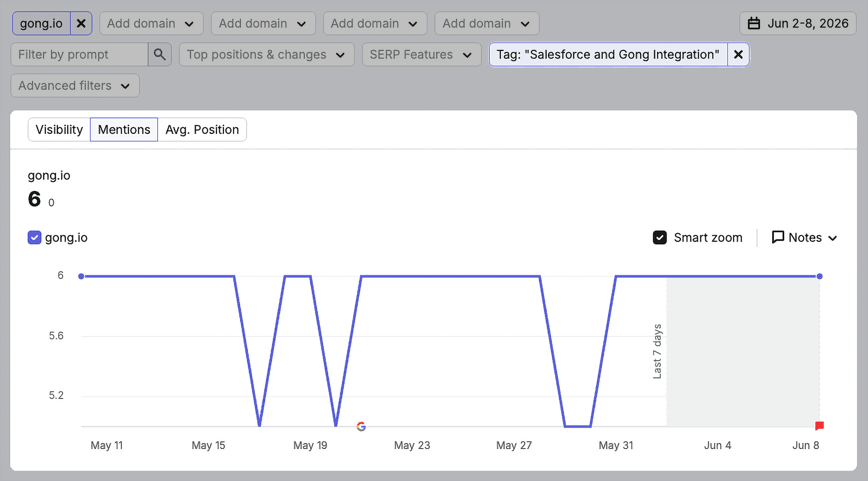The height and width of the screenshot is (481, 868).
Task: Toggle the Smart zoom checkbox
Action: point(660,238)
